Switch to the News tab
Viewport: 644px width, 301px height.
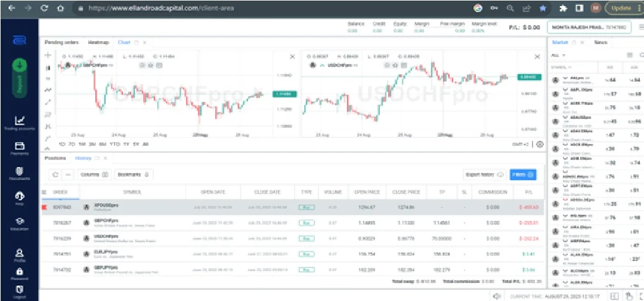pyautogui.click(x=600, y=42)
